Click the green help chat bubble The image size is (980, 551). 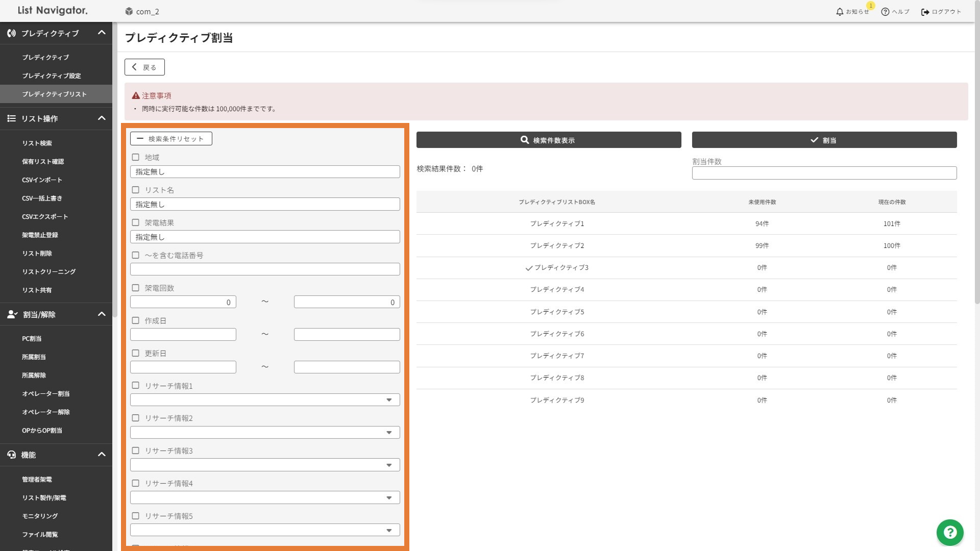click(x=949, y=532)
